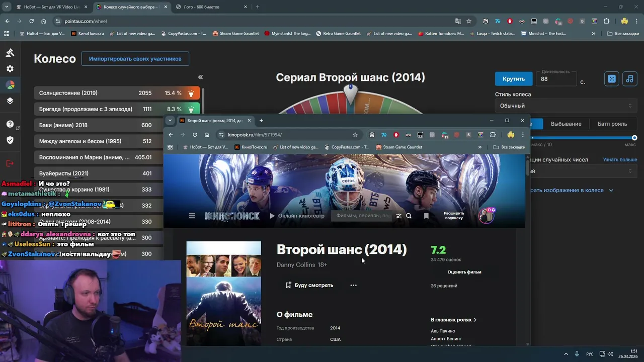Open the Узнать больше link

click(x=620, y=160)
